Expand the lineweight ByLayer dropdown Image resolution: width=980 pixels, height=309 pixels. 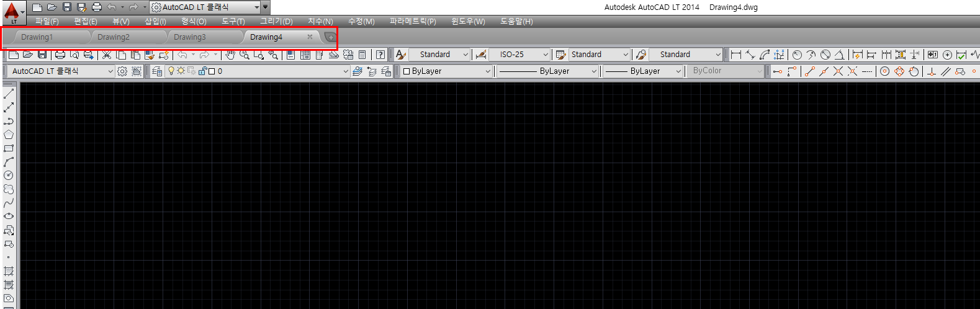click(x=678, y=71)
